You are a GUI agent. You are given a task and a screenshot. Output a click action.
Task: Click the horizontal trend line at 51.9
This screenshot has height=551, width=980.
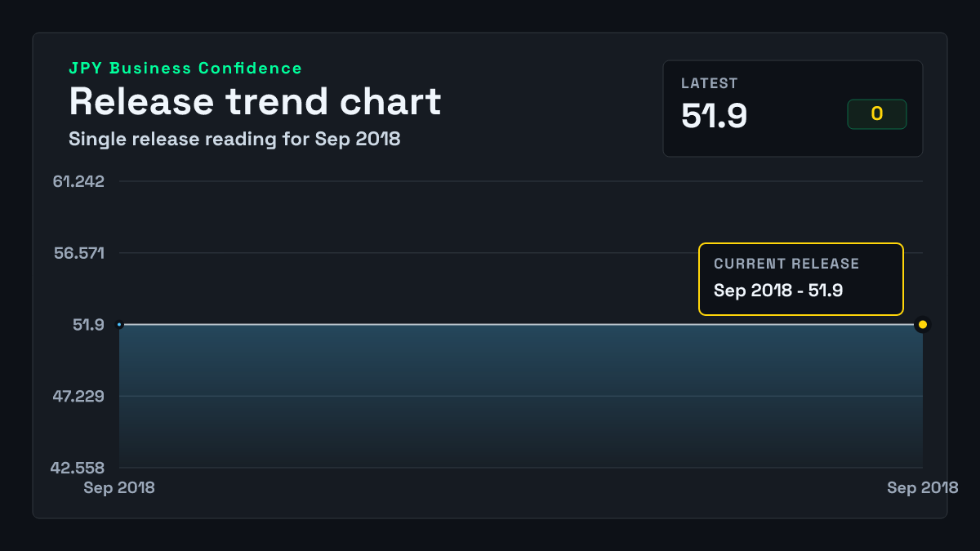(x=521, y=325)
